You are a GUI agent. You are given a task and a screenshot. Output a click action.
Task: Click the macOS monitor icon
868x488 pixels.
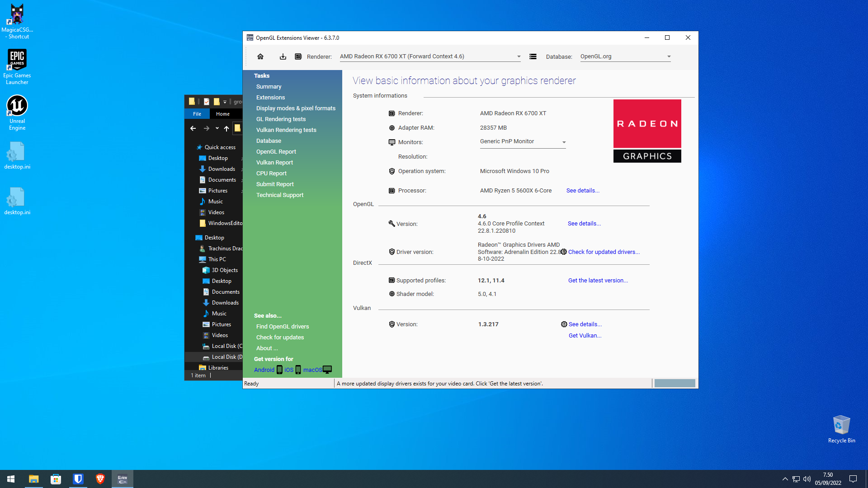327,370
